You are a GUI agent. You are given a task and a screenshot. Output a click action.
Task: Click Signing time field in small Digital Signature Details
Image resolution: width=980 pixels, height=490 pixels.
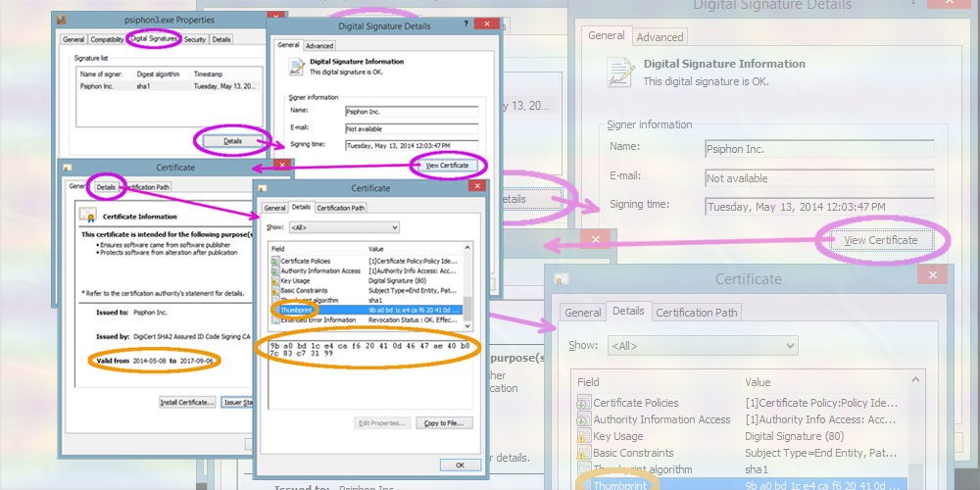pyautogui.click(x=412, y=146)
